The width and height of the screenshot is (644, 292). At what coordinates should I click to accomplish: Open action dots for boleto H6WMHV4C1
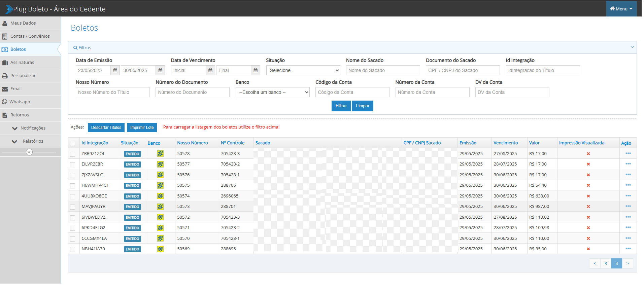click(628, 185)
